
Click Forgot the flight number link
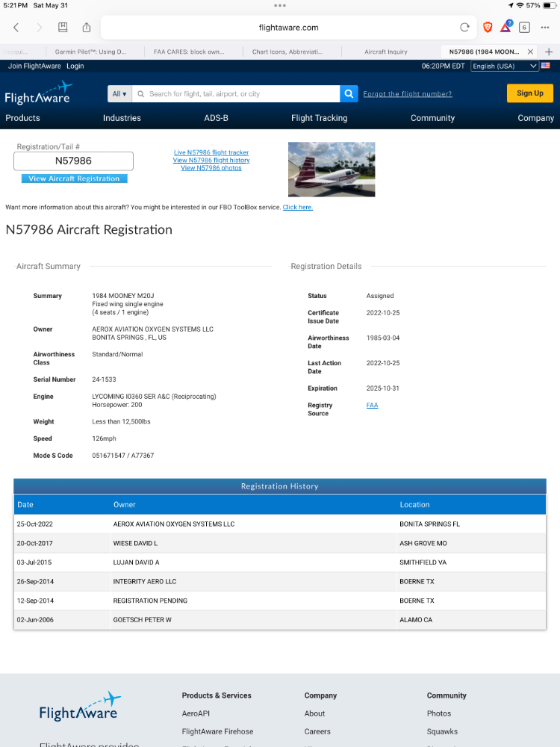pyautogui.click(x=408, y=94)
